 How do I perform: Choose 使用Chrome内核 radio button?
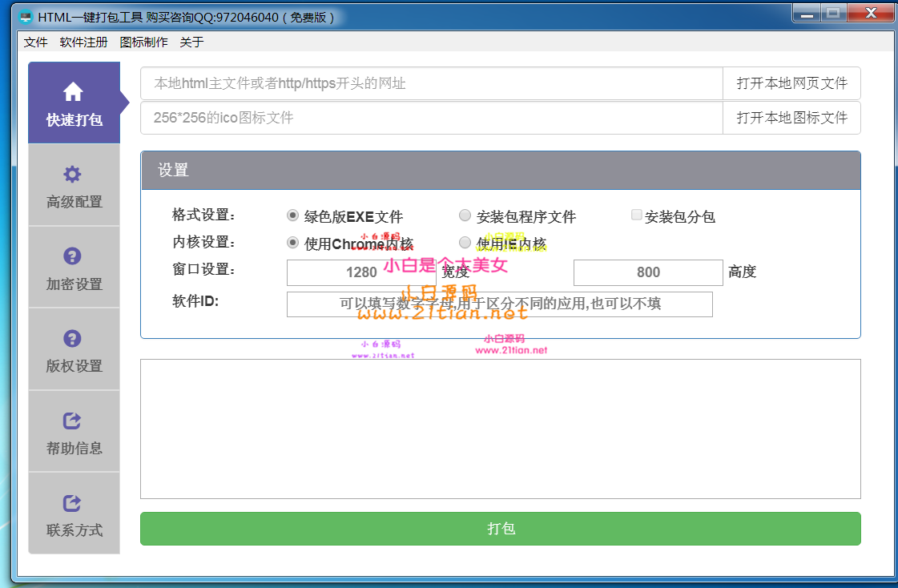[293, 243]
